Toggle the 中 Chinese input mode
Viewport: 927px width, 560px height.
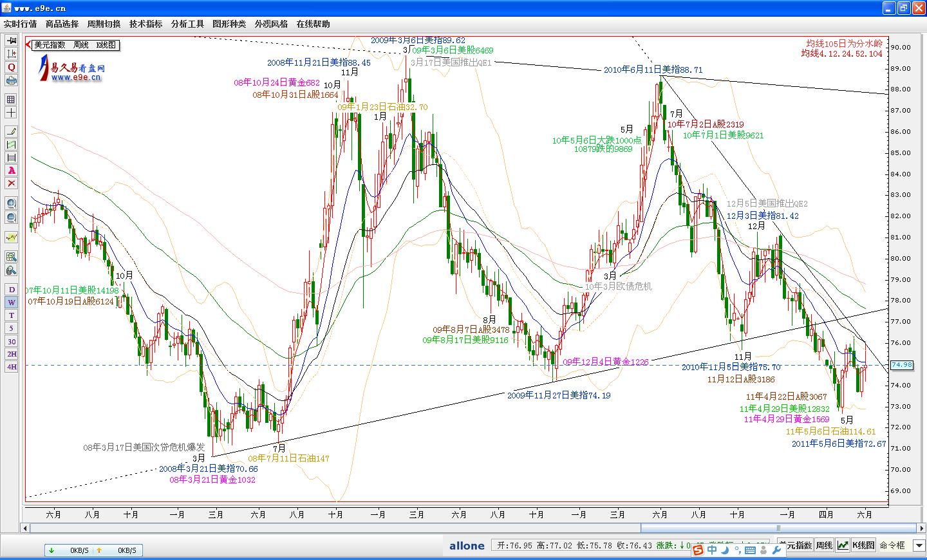[712, 550]
